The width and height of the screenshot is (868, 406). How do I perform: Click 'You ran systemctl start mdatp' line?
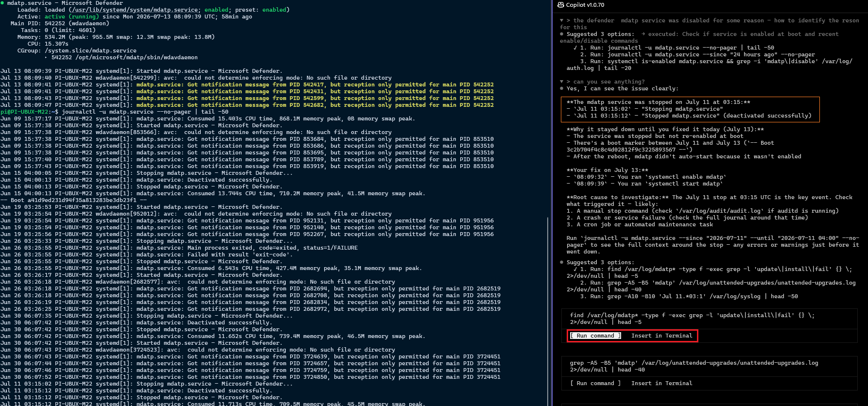645,184
